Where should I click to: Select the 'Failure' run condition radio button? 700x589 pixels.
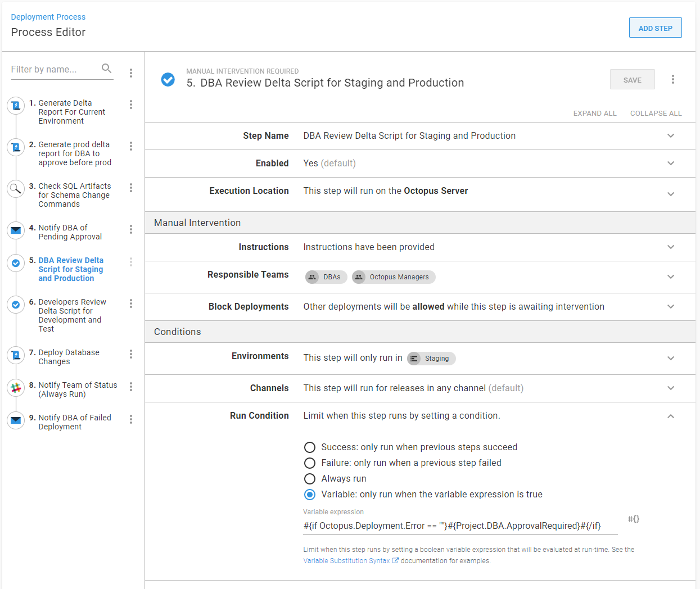pos(310,463)
